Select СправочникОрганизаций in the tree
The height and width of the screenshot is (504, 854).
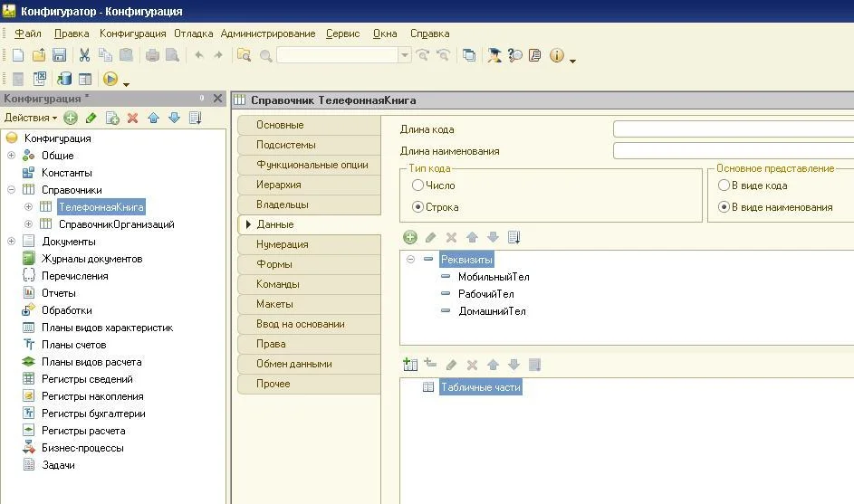(x=116, y=224)
